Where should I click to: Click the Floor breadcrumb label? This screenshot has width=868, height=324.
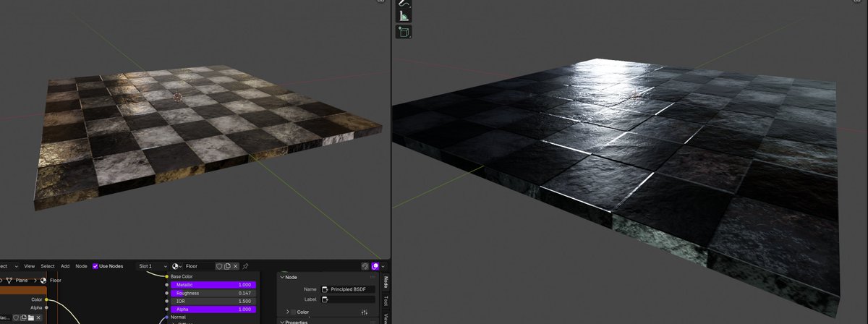coord(56,281)
